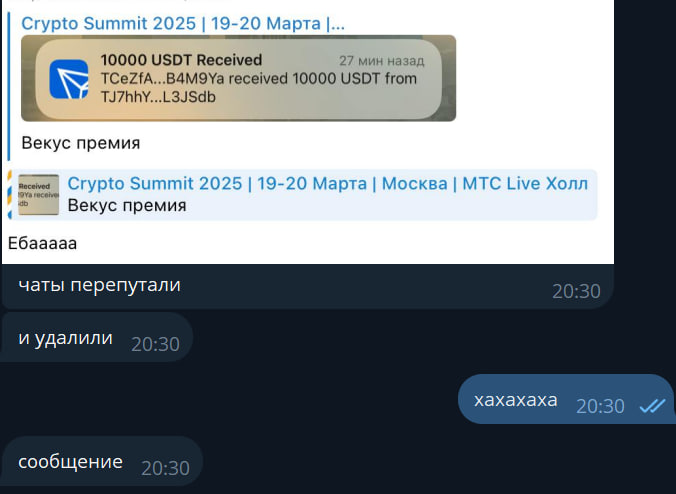676x494 pixels.
Task: Click 'Векус премия' caption under notification image
Action: (x=81, y=143)
